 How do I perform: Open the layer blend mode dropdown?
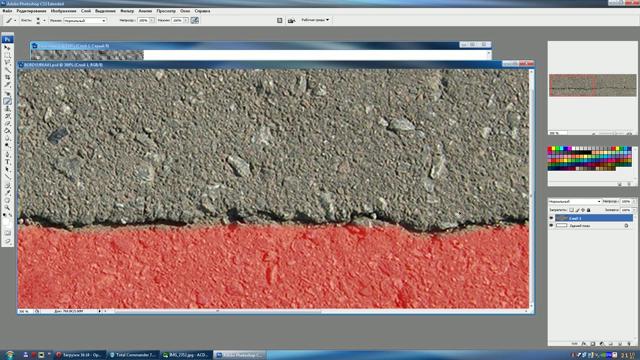pyautogui.click(x=575, y=202)
